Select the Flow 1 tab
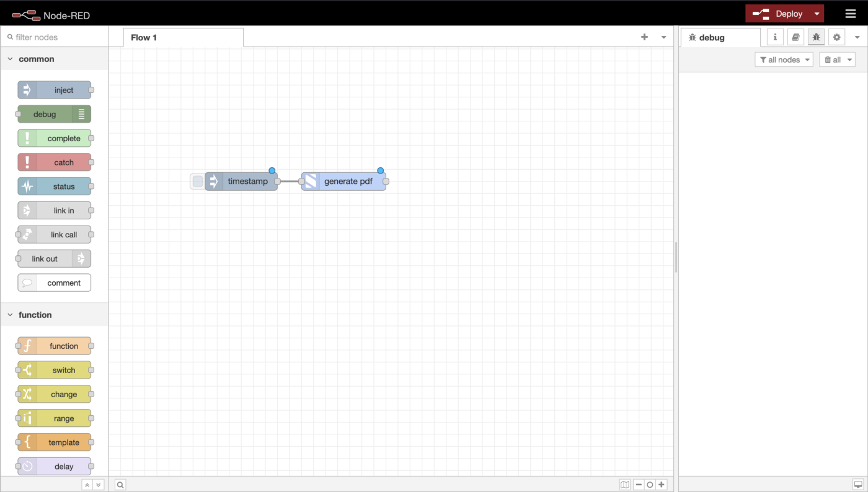Screen dimensions: 868x492 pos(144,38)
